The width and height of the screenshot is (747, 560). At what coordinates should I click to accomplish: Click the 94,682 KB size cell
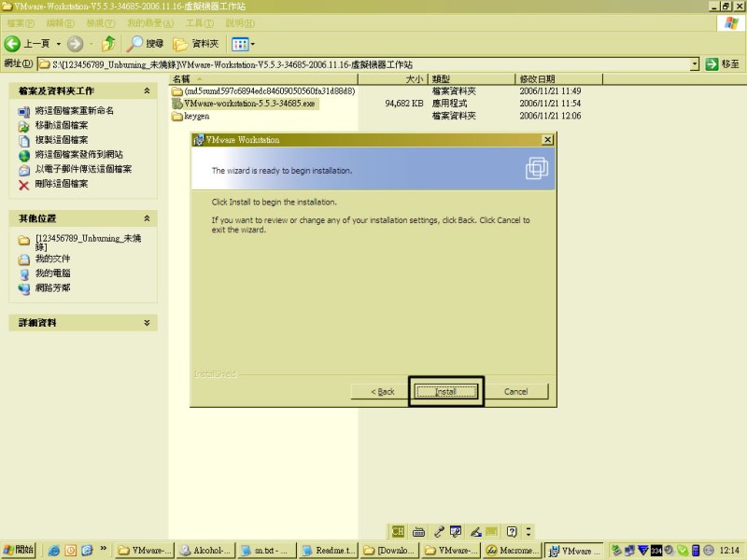point(404,104)
